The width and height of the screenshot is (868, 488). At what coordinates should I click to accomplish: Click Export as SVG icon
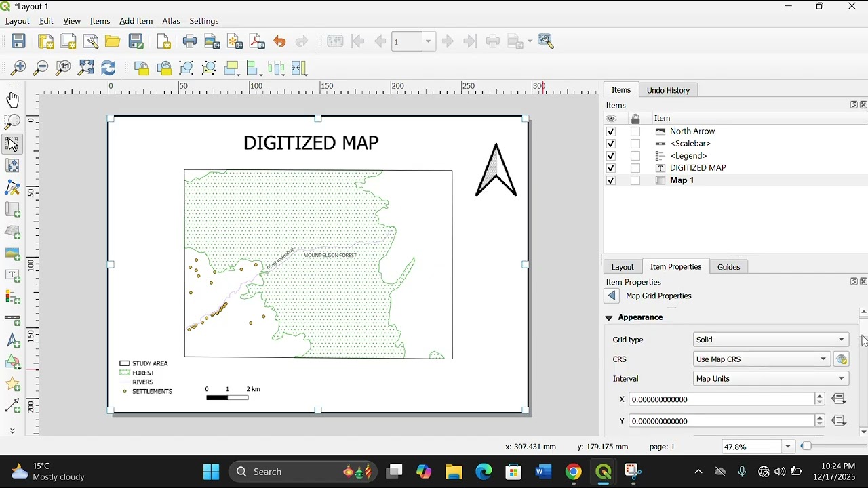coord(235,41)
